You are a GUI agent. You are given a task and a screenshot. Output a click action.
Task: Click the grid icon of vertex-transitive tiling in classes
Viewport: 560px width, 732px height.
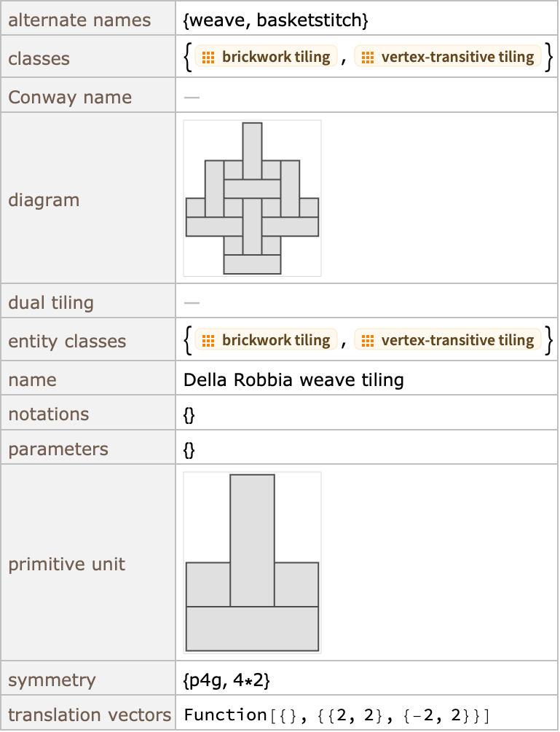[368, 58]
